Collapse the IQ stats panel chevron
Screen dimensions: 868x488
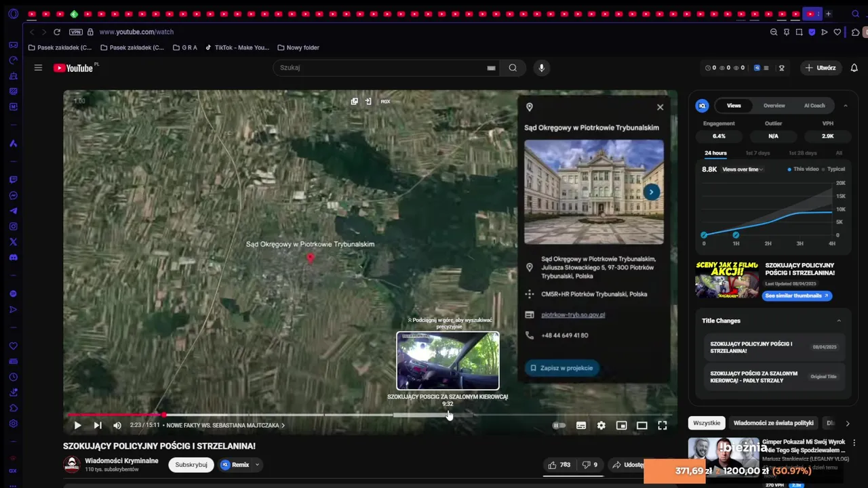pos(846,106)
